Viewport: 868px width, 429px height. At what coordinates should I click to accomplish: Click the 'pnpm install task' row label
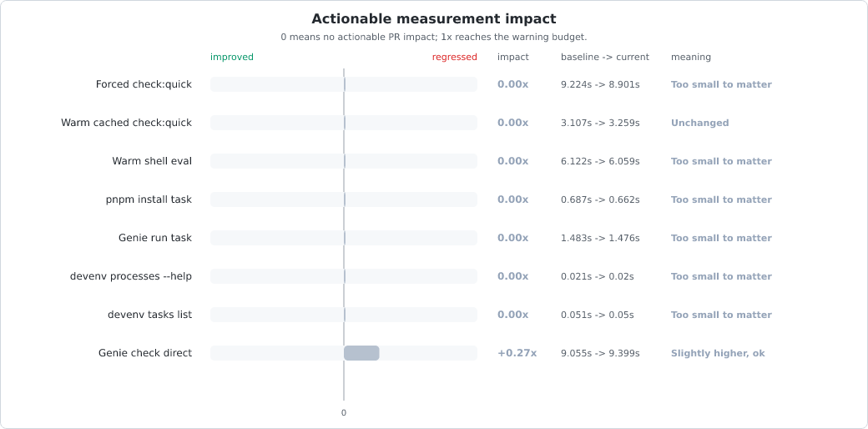point(149,199)
